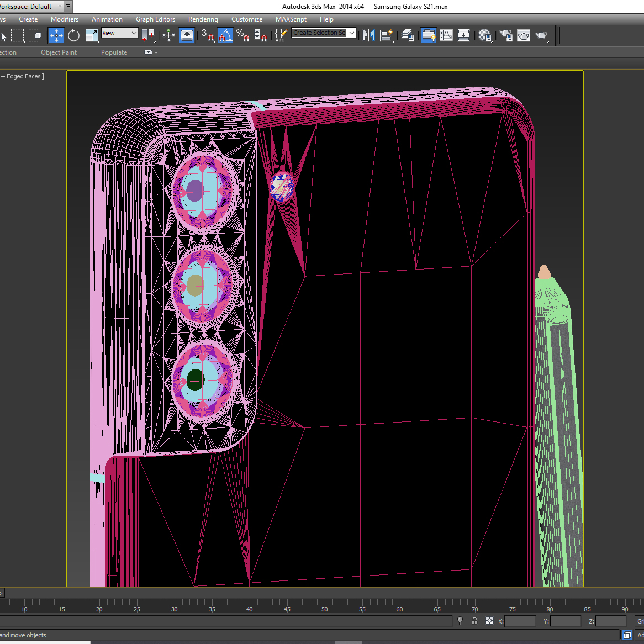Open the Reference Coordinate System View dropdown
The height and width of the screenshot is (644, 644).
tap(119, 33)
